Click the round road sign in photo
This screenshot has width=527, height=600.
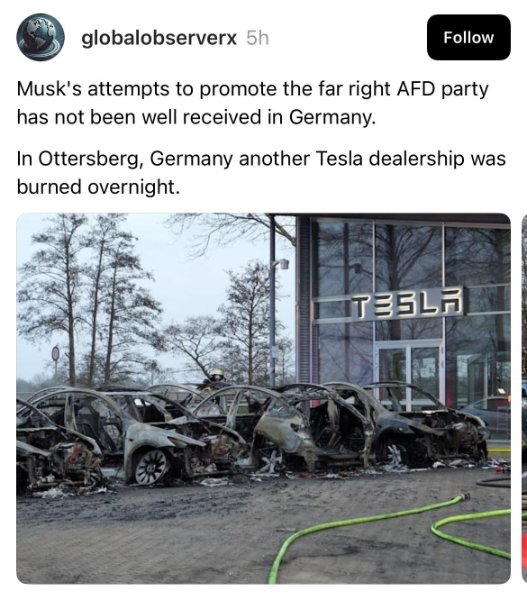tap(56, 353)
